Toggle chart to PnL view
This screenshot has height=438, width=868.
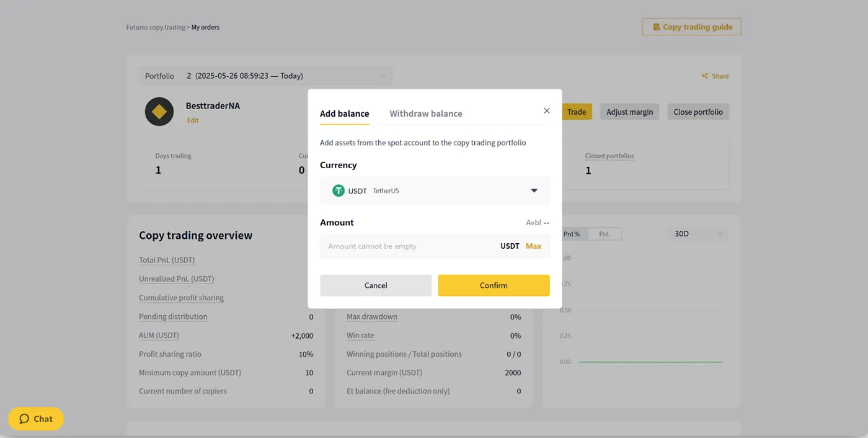604,234
